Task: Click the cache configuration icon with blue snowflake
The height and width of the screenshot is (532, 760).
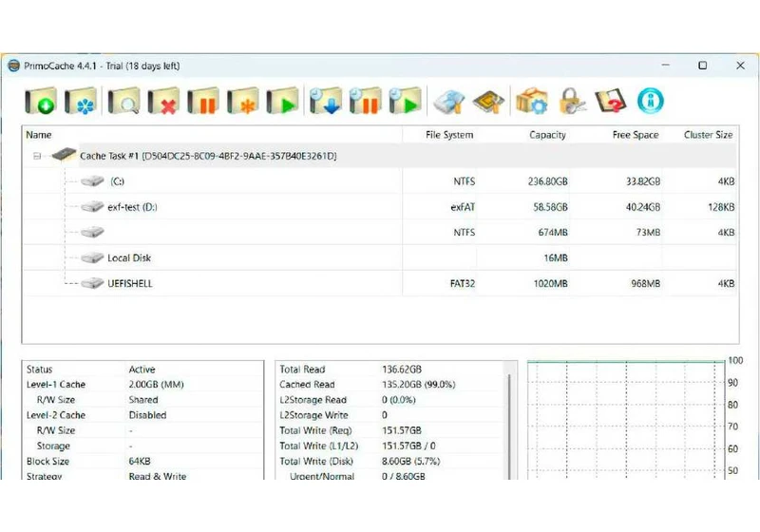Action: [81, 101]
